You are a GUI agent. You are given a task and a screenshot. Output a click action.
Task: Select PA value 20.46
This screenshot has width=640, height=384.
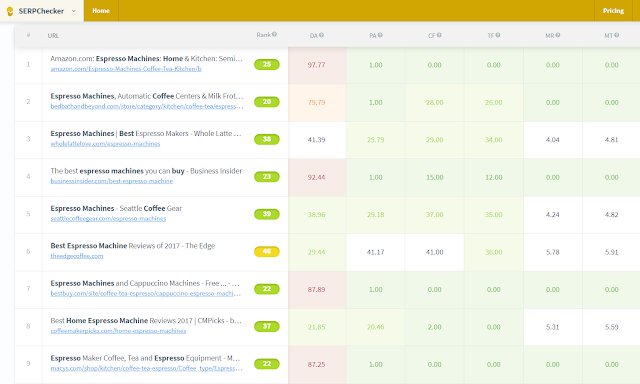pos(376,327)
